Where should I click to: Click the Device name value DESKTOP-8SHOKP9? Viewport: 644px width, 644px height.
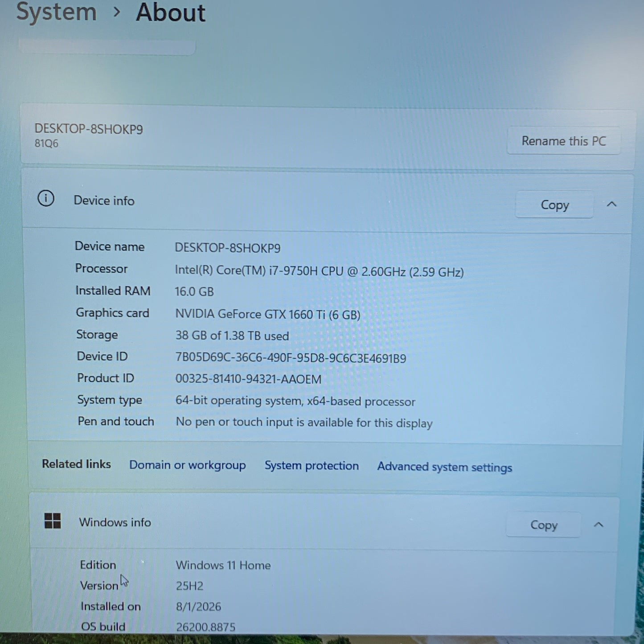tap(227, 248)
